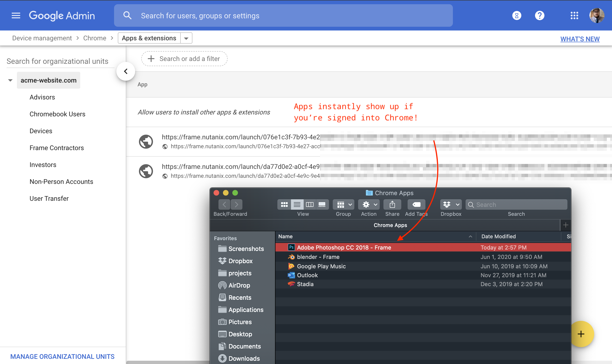Switch Finder to column view
612x364 pixels.
(310, 205)
